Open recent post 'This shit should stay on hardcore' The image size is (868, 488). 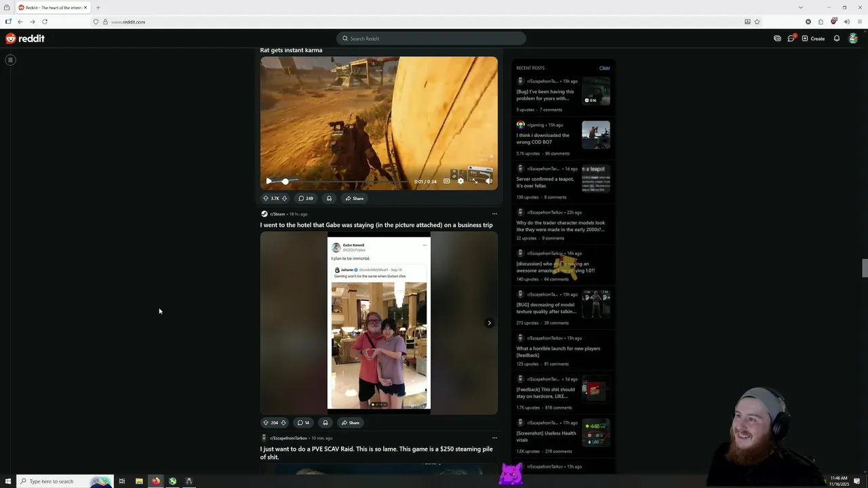546,393
